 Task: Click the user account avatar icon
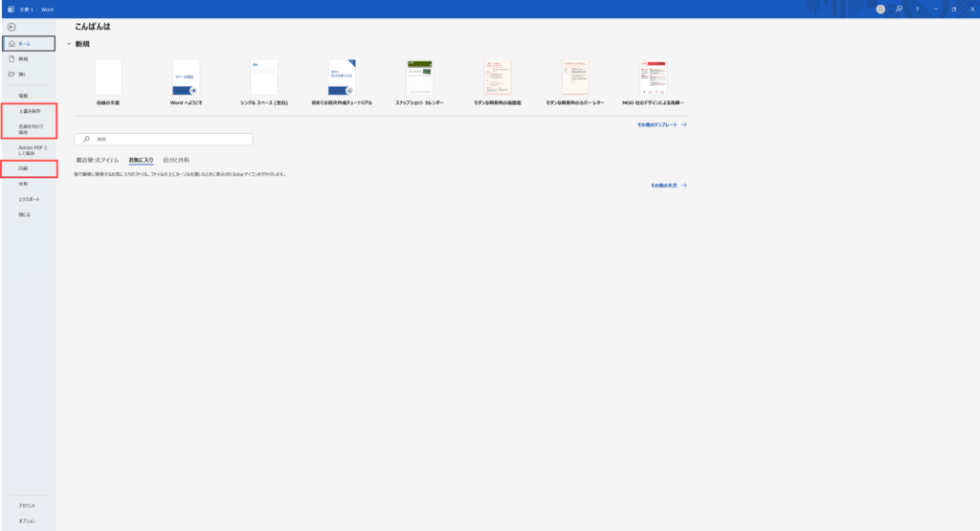point(880,9)
